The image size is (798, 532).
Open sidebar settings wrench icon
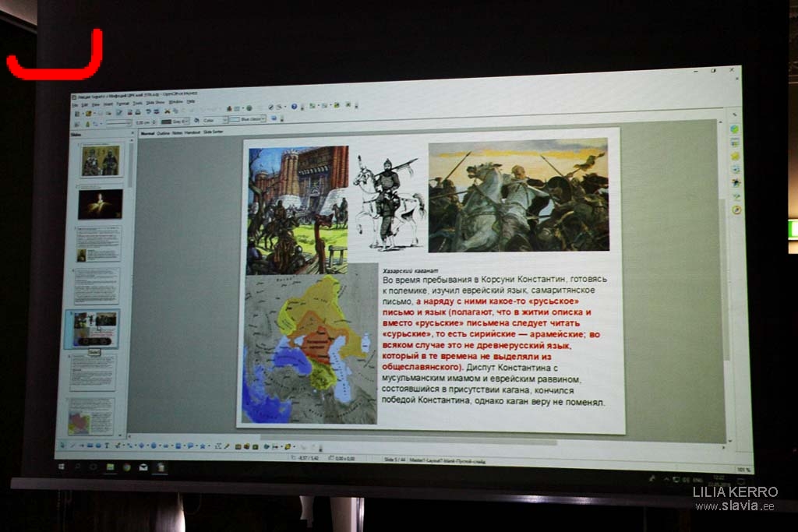[x=734, y=115]
